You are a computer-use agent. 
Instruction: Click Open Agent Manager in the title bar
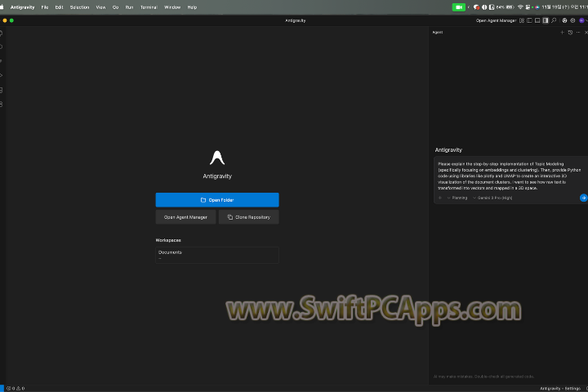click(496, 20)
